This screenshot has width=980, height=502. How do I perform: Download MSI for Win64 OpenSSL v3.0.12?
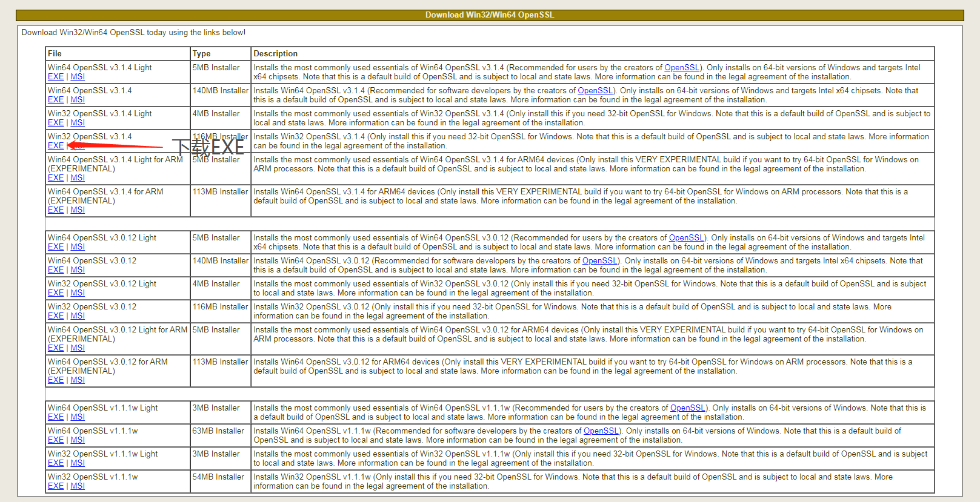[x=78, y=270]
